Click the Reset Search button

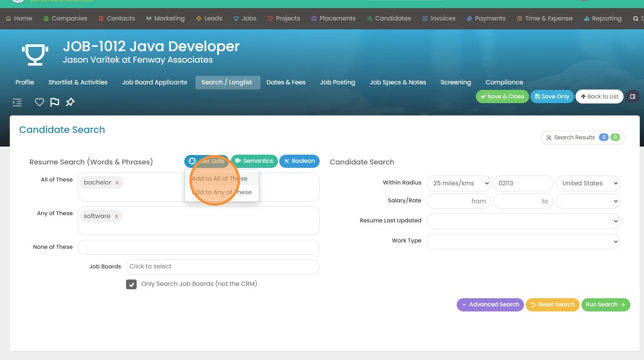point(552,305)
